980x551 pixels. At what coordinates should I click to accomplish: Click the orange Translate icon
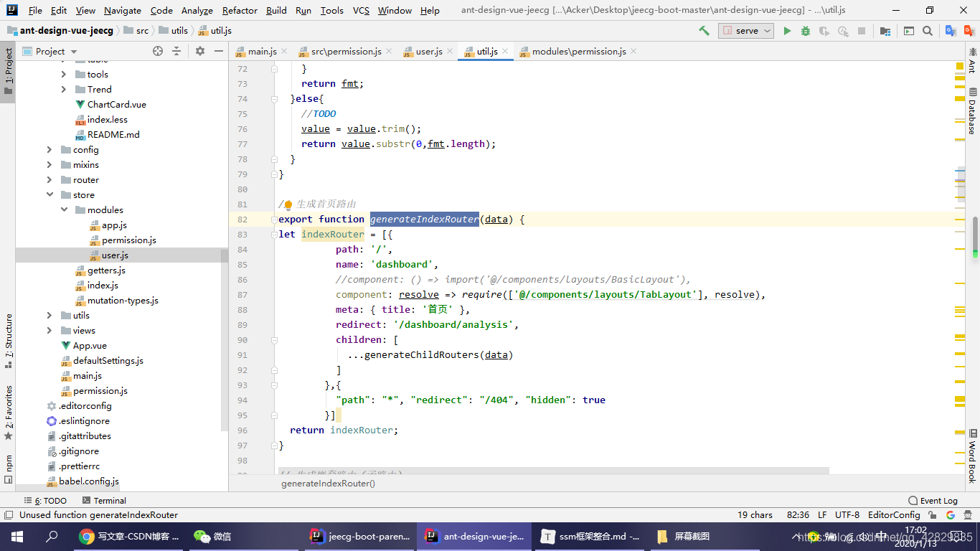pyautogui.click(x=968, y=31)
